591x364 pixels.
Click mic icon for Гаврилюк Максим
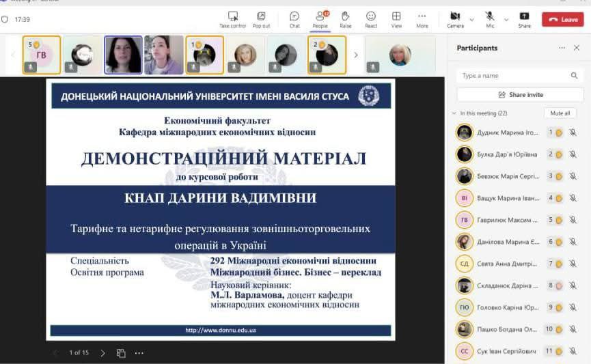[x=573, y=220]
